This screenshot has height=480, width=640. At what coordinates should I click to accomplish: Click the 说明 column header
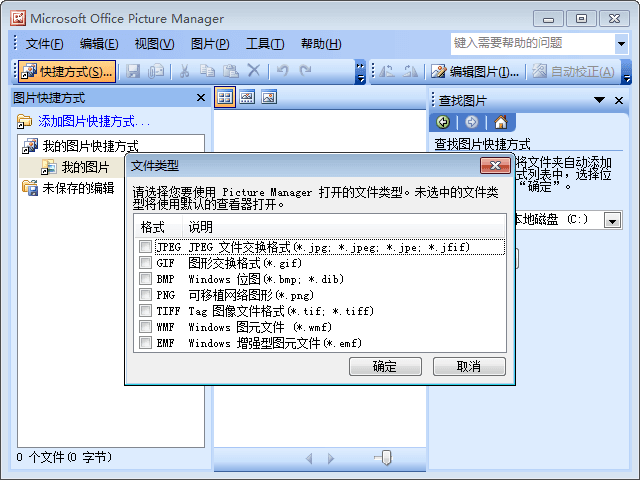(343, 227)
